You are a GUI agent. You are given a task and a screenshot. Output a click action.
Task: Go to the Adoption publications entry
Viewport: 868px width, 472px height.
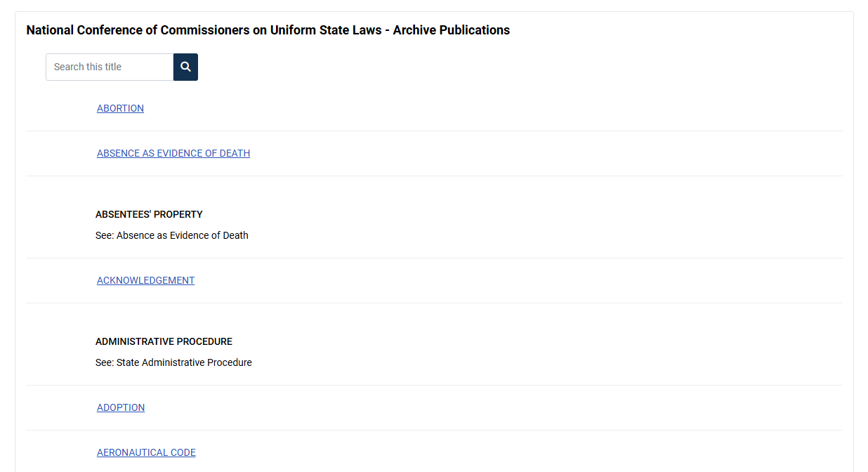coord(121,407)
